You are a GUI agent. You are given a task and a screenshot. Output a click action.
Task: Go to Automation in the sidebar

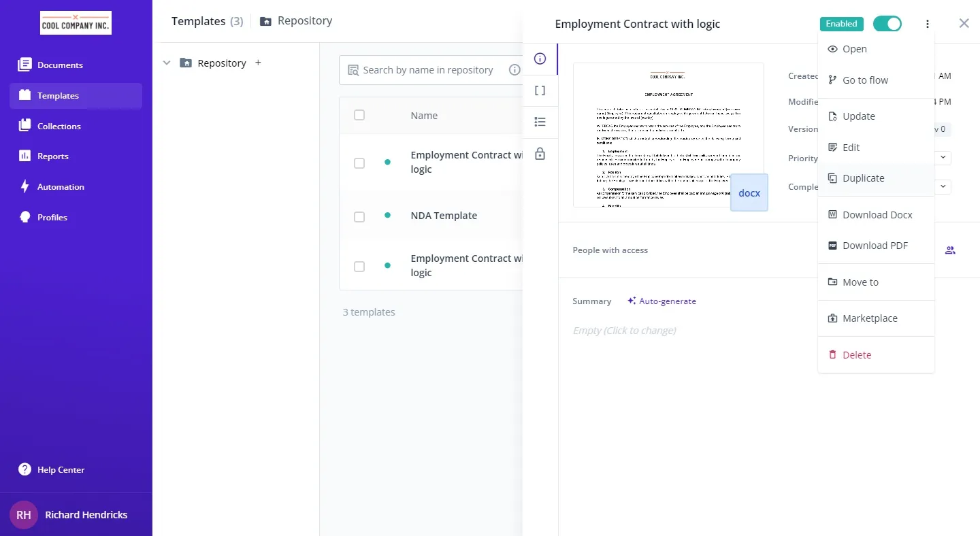(61, 187)
